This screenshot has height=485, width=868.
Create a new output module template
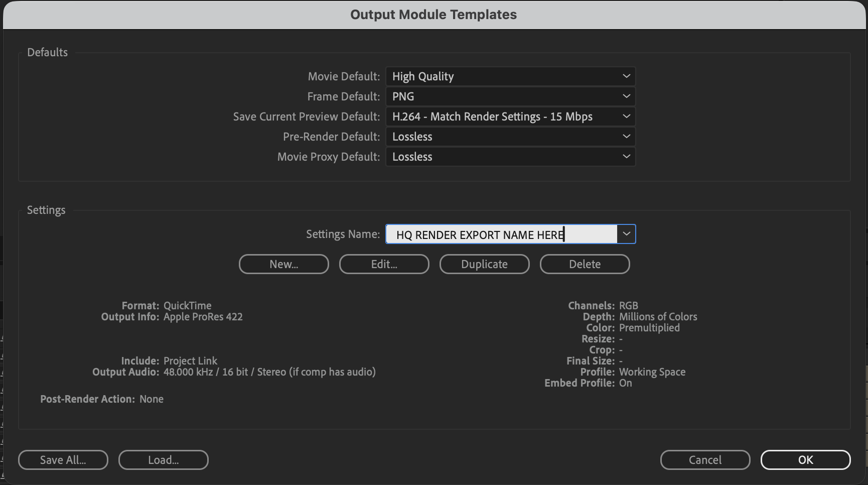click(x=283, y=264)
